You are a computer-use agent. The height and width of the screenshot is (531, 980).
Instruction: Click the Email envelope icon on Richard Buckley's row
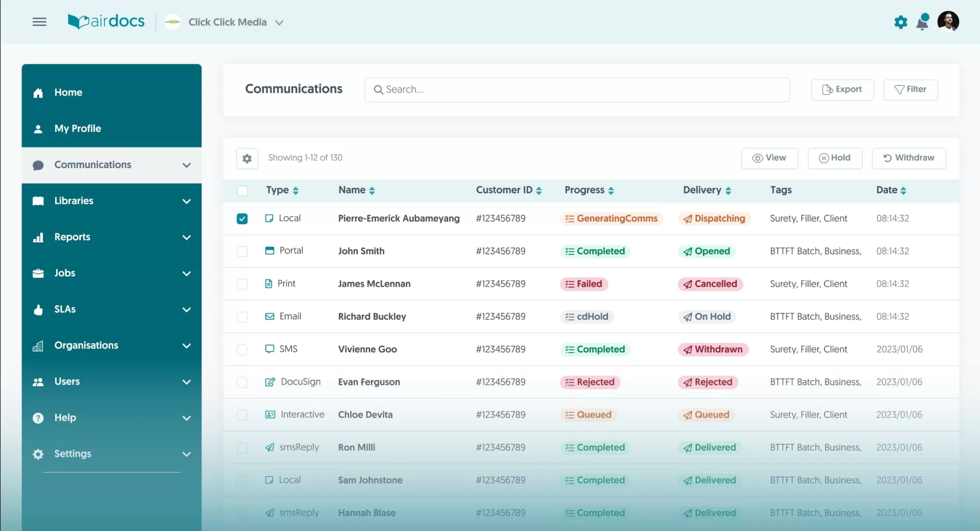point(270,316)
